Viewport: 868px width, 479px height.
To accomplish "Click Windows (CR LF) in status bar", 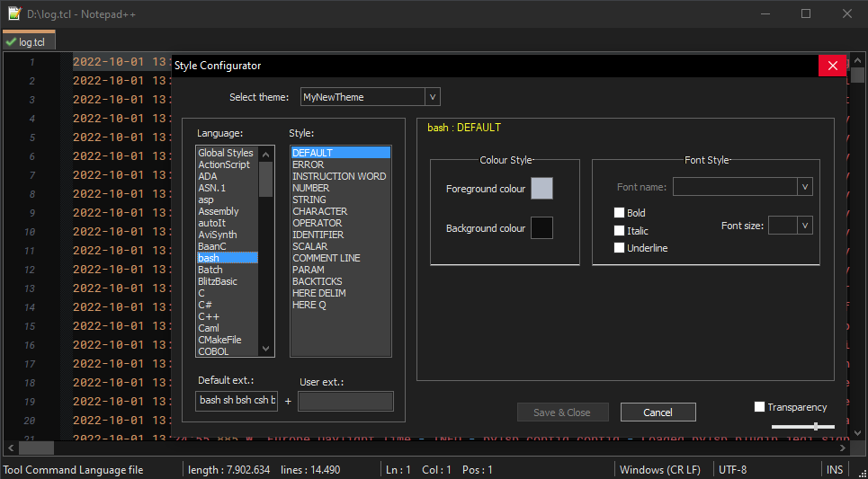I will pyautogui.click(x=660, y=470).
